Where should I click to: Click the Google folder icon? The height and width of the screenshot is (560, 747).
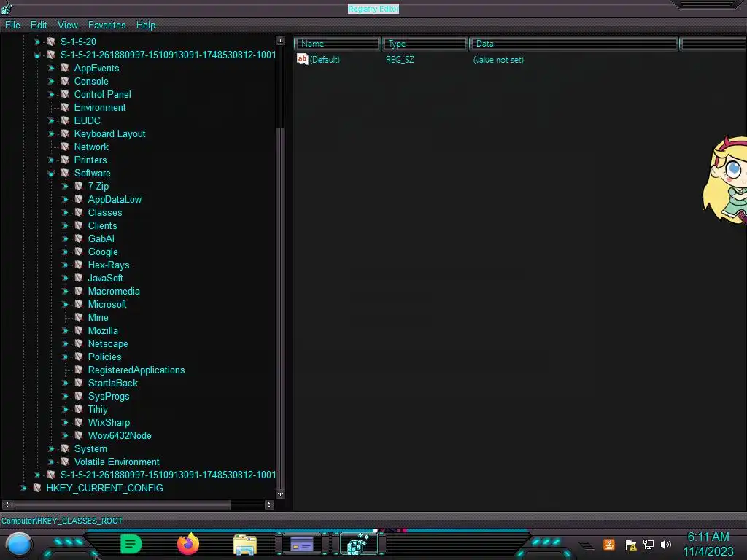coord(79,252)
